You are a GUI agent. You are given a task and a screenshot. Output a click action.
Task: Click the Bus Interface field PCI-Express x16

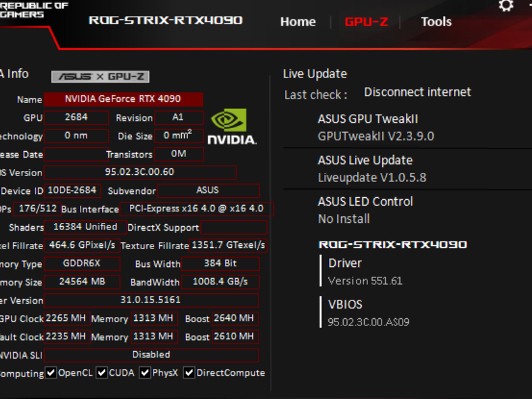click(x=197, y=209)
